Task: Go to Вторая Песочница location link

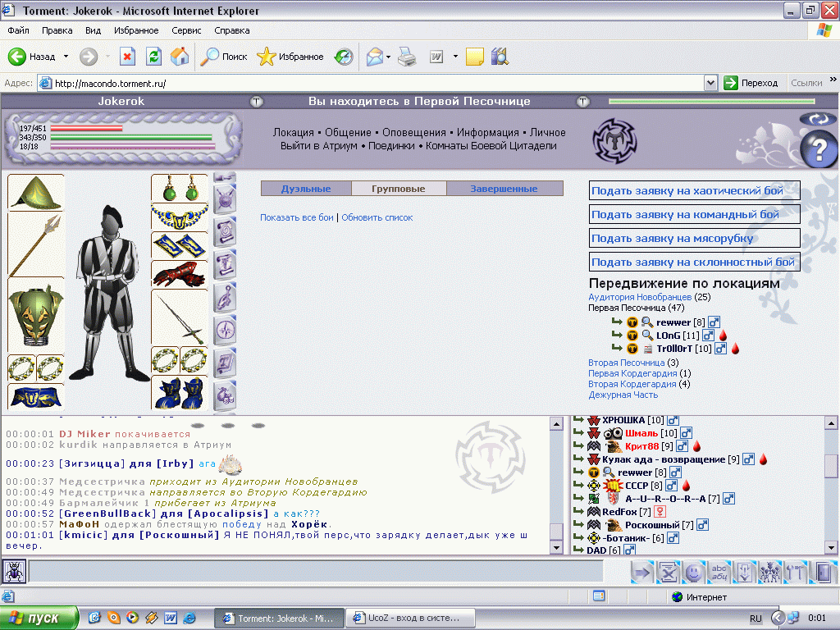Action: point(626,363)
